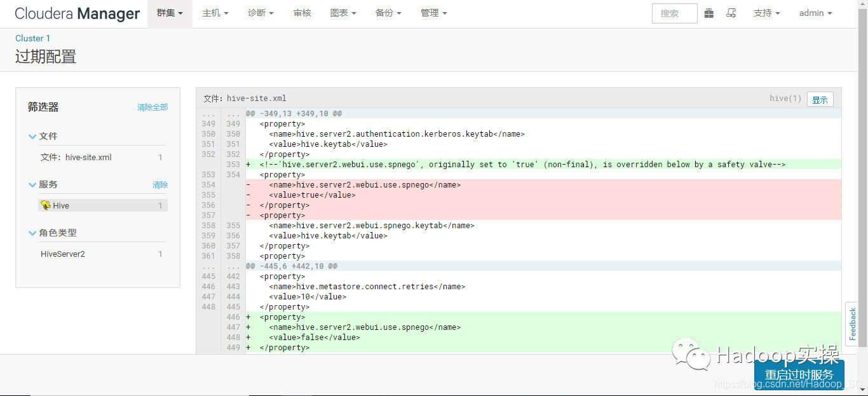The width and height of the screenshot is (868, 396).
Task: Open the Feedback side tab
Action: click(x=852, y=324)
